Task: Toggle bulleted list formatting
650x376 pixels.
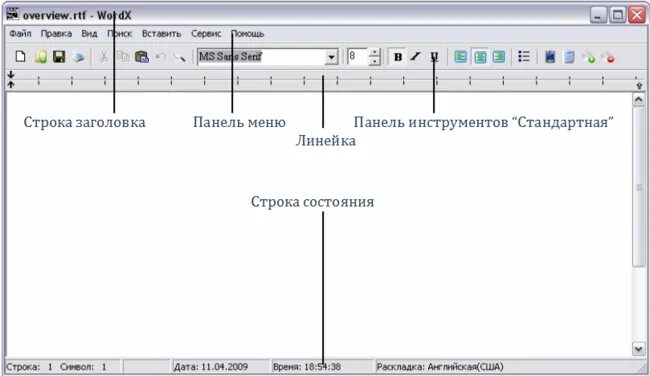Action: (x=524, y=56)
